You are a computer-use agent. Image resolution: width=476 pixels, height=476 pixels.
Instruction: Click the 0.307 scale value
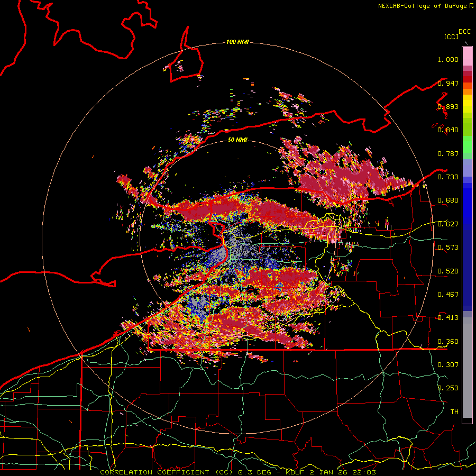click(448, 365)
